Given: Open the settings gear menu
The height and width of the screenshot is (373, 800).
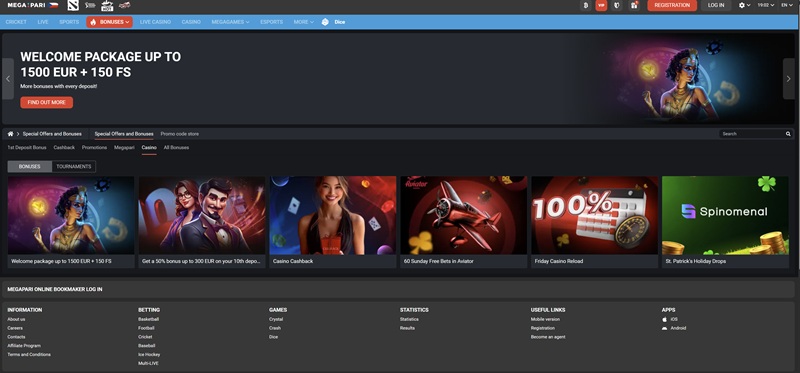Looking at the screenshot, I should (744, 5).
